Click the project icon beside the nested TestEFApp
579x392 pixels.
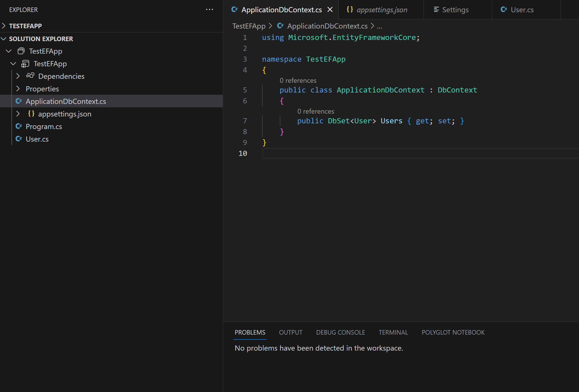pyautogui.click(x=25, y=64)
